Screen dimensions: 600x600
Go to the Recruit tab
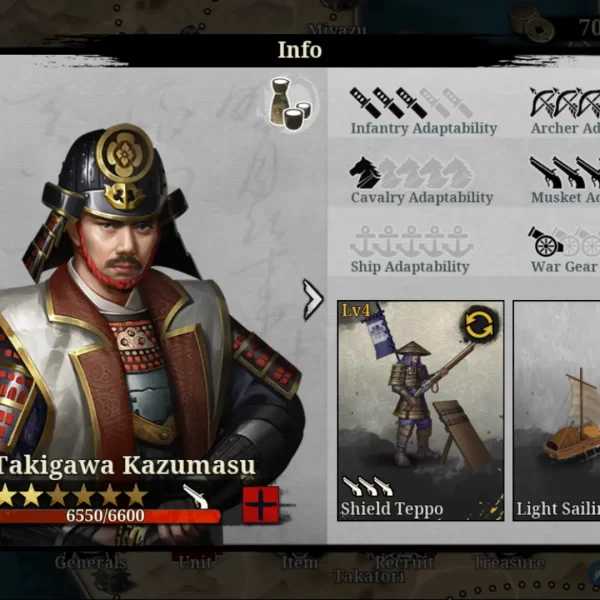coord(404,562)
